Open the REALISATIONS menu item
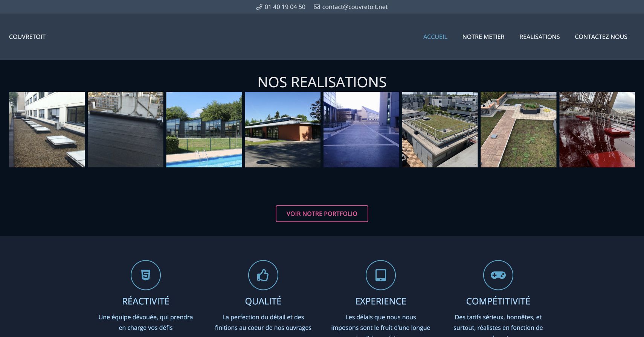Viewport: 644px width, 337px height. [539, 37]
